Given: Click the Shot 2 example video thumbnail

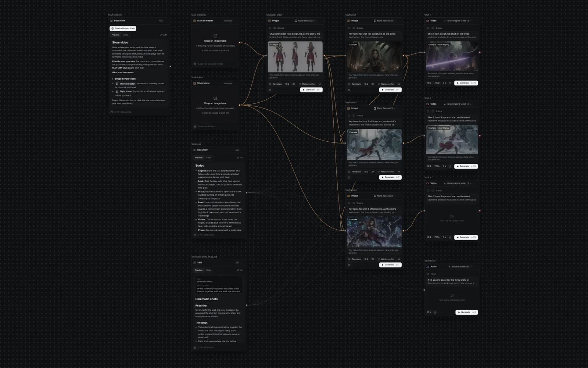Looking at the screenshot, I should click(x=452, y=139).
